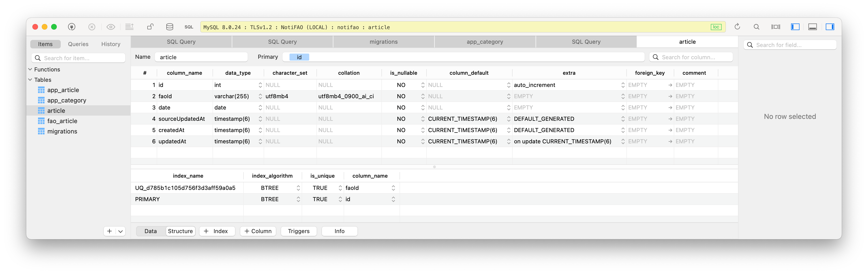Click the connection plug icon in toolbar
This screenshot has width=868, height=274.
(72, 27)
